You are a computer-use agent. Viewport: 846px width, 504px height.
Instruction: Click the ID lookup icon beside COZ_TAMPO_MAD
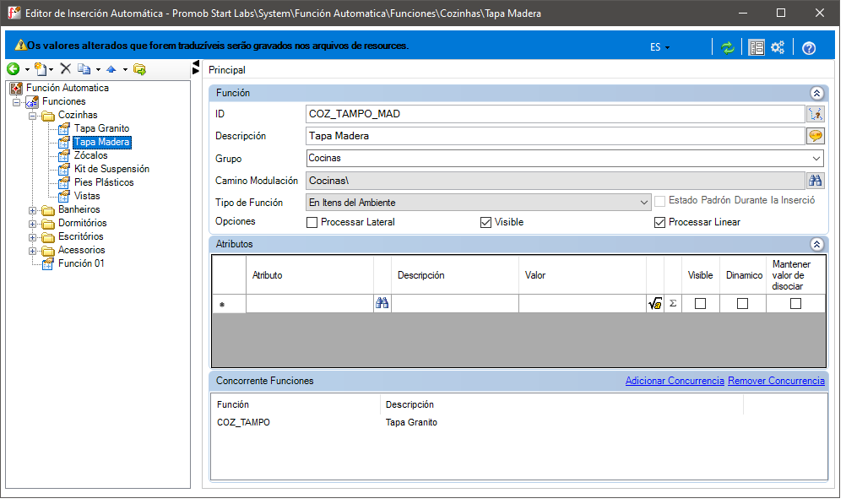[816, 114]
